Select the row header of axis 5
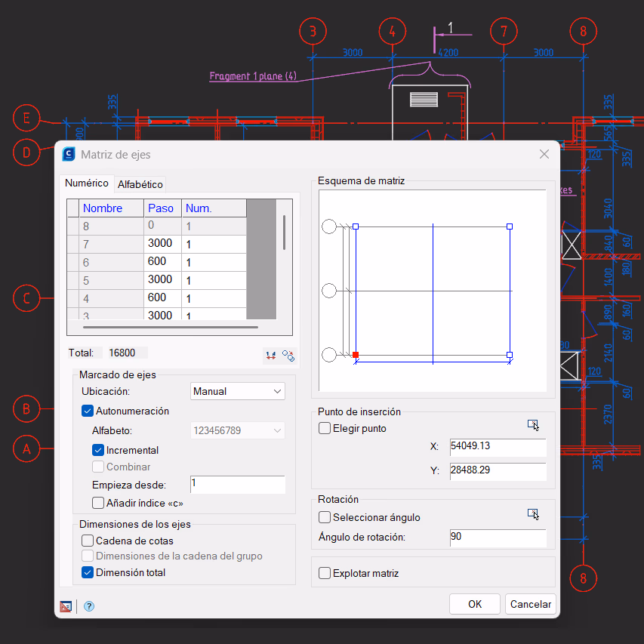 click(73, 280)
